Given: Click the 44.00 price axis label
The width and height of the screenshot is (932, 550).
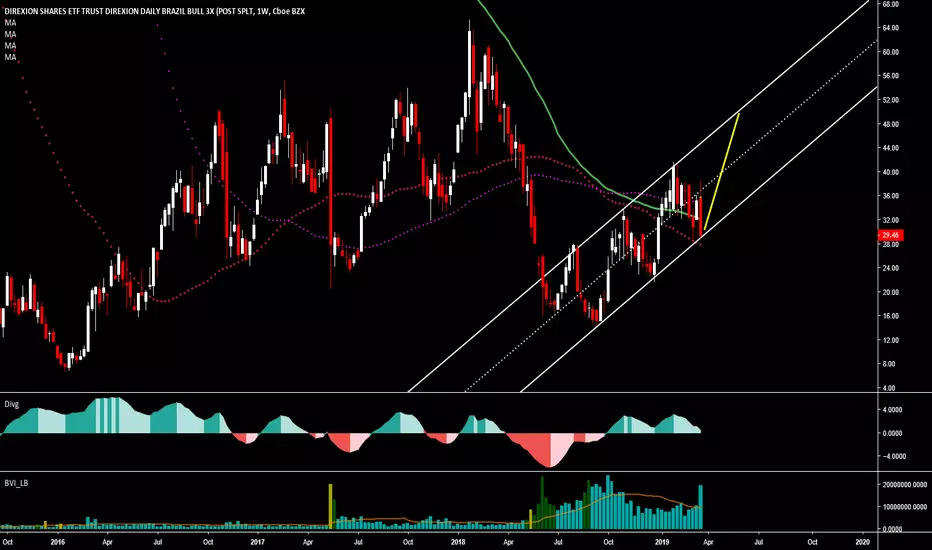Looking at the screenshot, I should [x=890, y=148].
